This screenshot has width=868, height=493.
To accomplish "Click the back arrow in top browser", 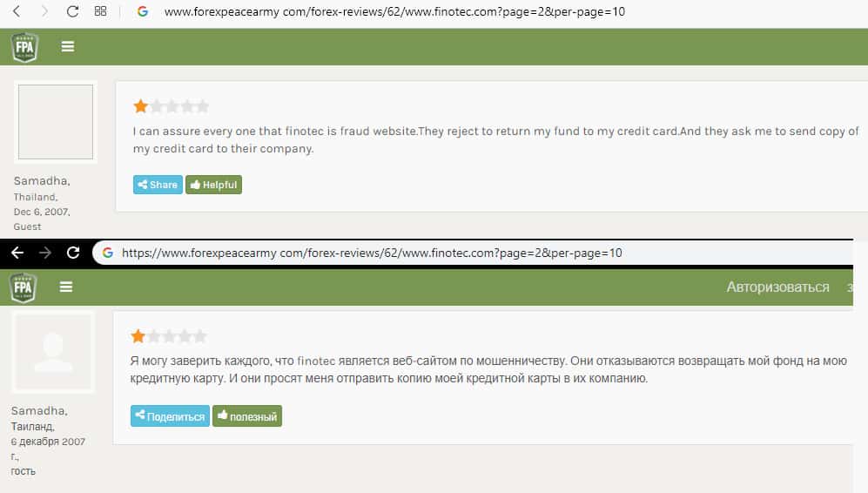I will (x=17, y=11).
